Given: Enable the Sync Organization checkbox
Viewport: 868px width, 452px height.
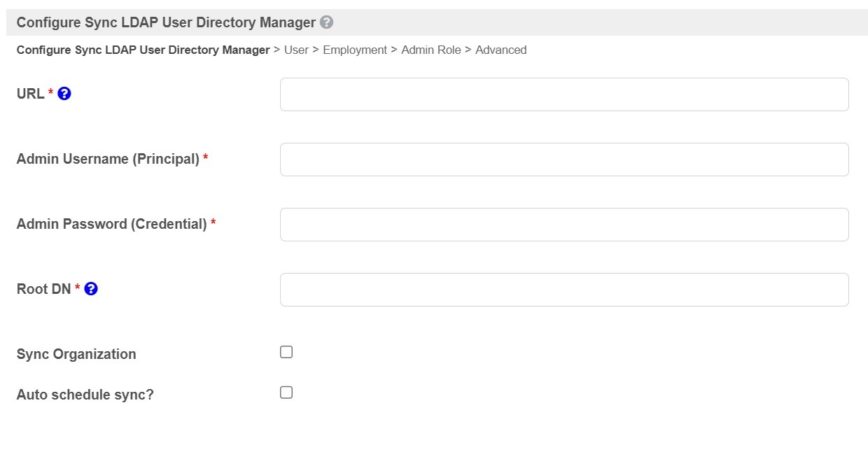Looking at the screenshot, I should pos(286,352).
